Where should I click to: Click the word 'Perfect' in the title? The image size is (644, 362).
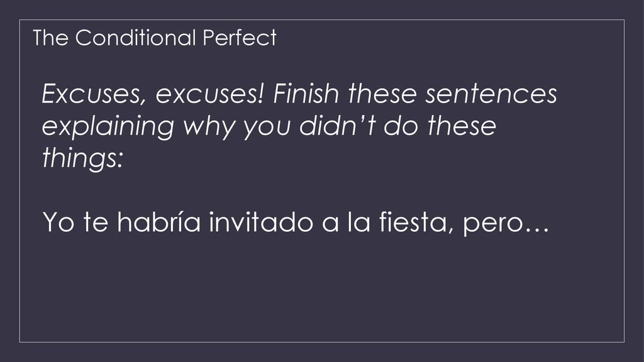coord(240,38)
